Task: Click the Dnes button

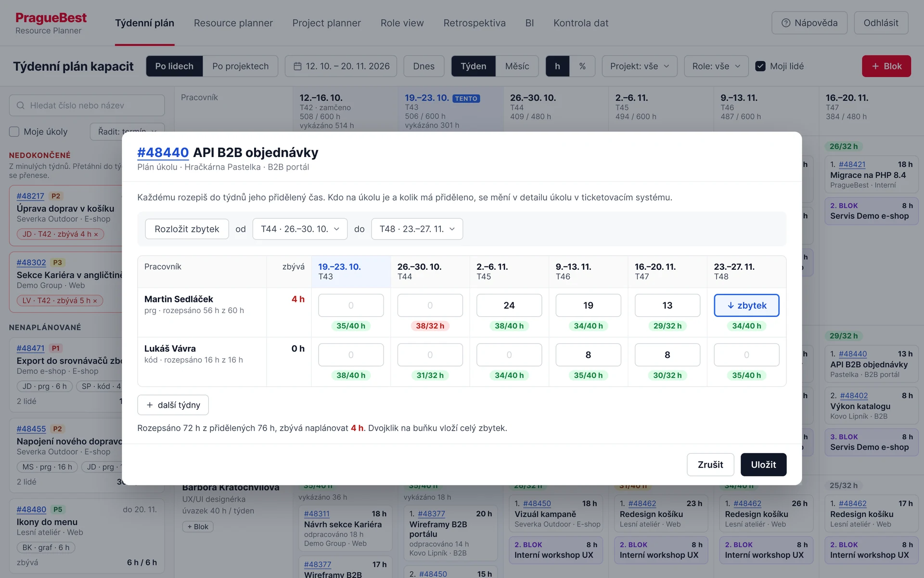Action: pyautogui.click(x=423, y=66)
